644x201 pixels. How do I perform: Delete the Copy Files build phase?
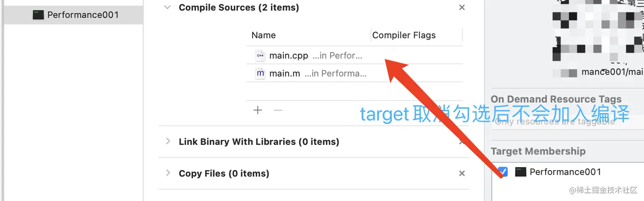point(462,173)
